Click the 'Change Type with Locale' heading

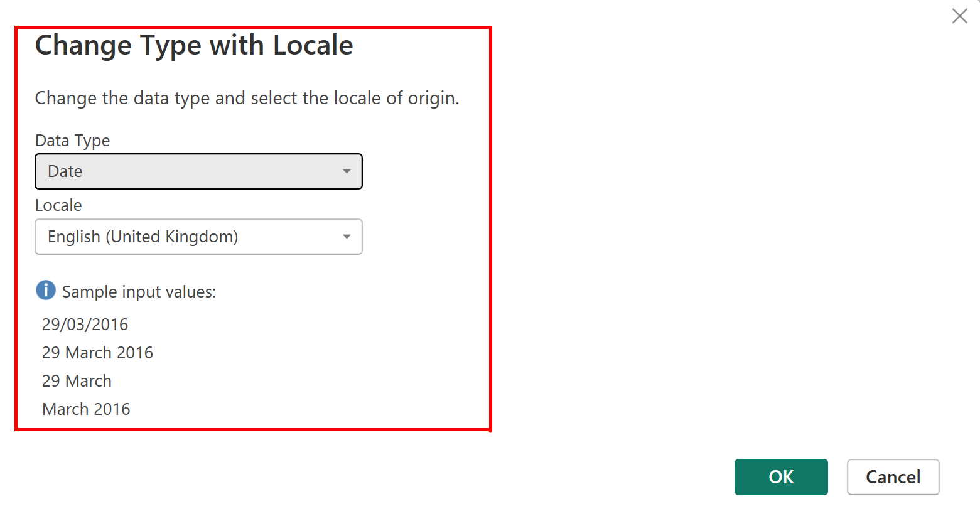pos(194,46)
